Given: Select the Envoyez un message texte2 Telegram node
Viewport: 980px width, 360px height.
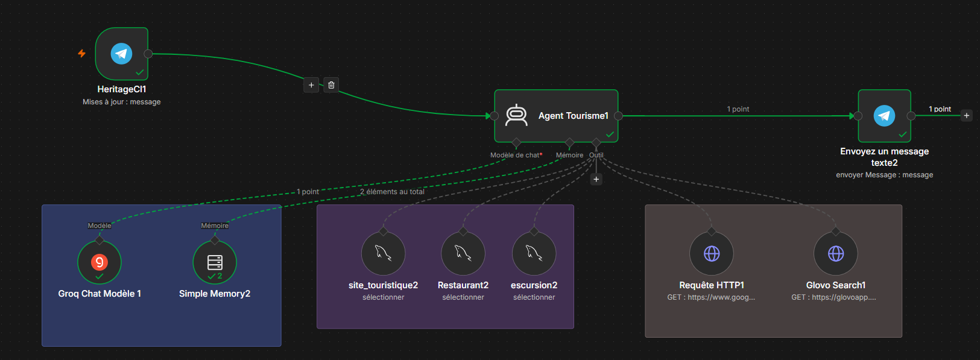Looking at the screenshot, I should (884, 116).
